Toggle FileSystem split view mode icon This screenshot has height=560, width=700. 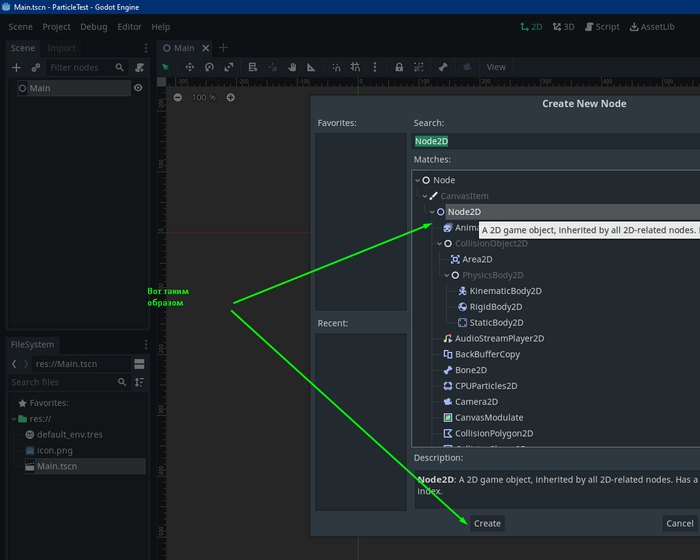[139, 363]
